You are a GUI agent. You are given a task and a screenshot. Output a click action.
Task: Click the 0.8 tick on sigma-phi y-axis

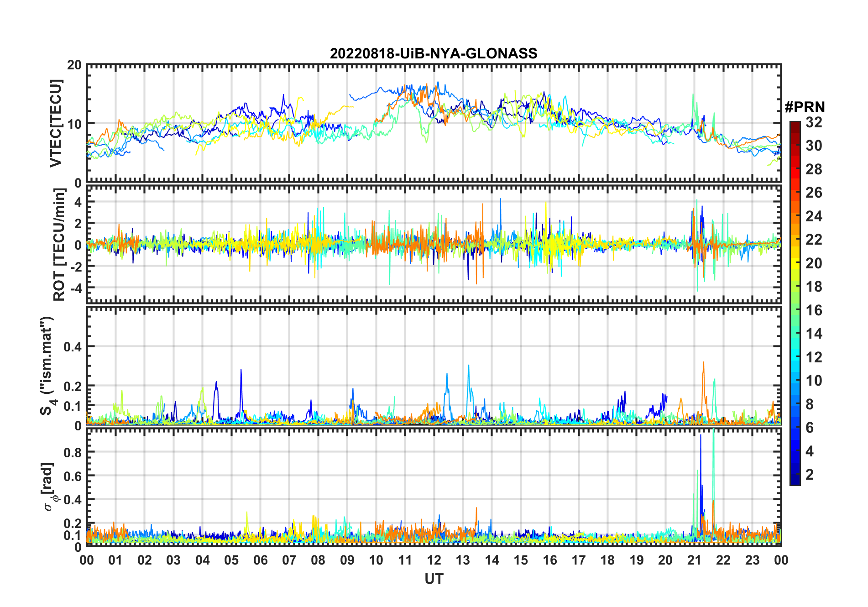(73, 452)
